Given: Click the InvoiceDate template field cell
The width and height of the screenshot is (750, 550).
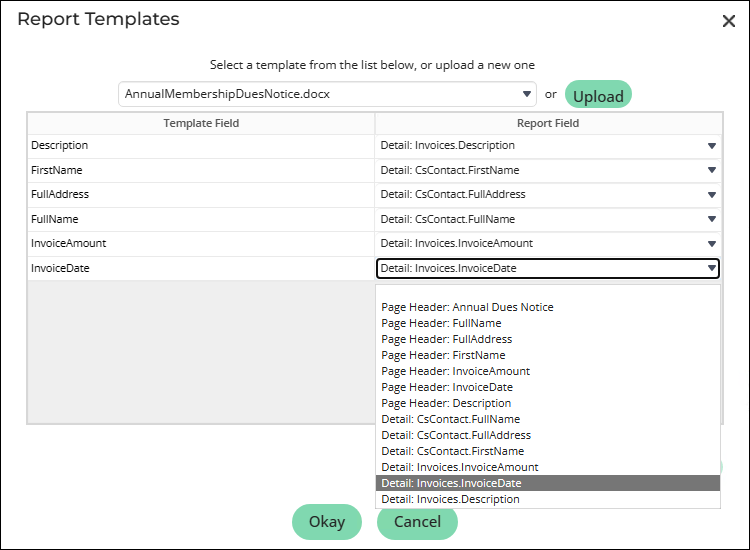Looking at the screenshot, I should [x=201, y=268].
